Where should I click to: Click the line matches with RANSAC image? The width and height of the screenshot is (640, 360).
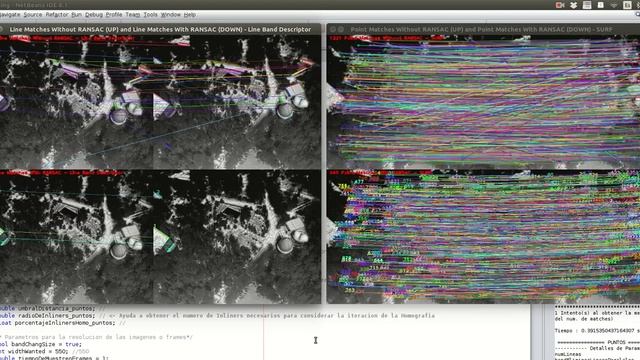click(x=160, y=237)
